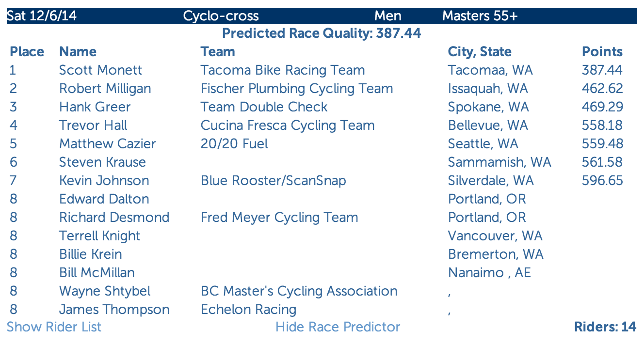
Task: Click the Points column header
Action: click(602, 52)
